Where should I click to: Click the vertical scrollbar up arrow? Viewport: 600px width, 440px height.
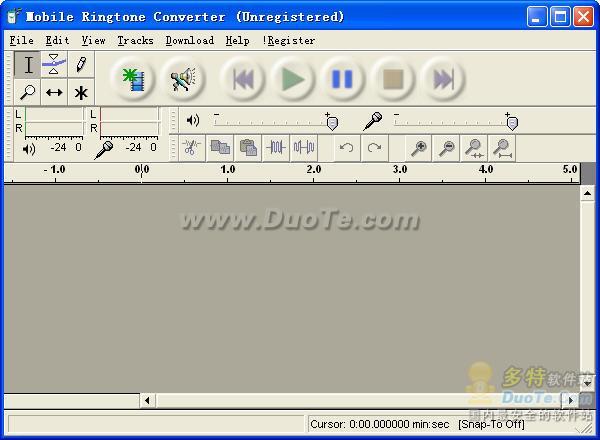click(587, 194)
